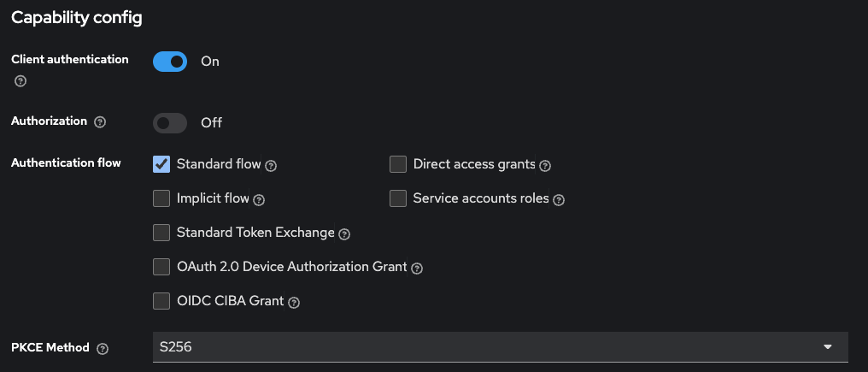Open the PKCE Method S256 dropdown
The width and height of the screenshot is (868, 372).
pyautogui.click(x=500, y=347)
